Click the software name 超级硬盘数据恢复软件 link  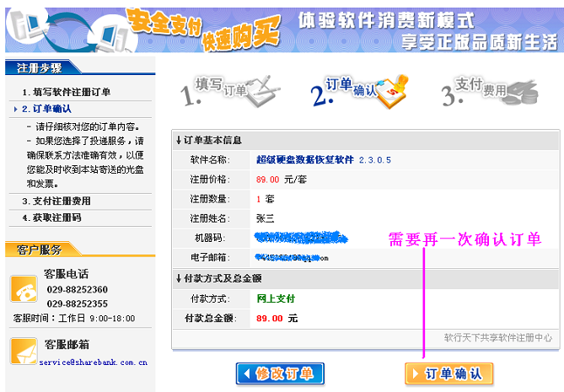(305, 159)
